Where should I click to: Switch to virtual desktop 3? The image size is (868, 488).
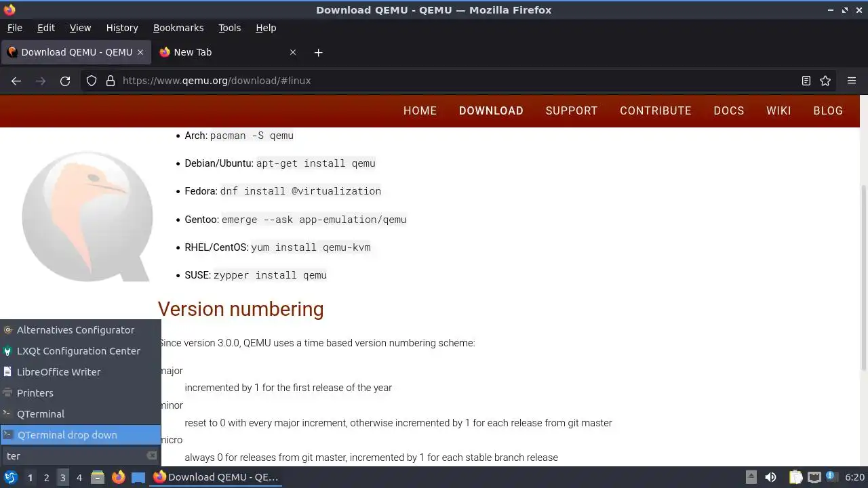(x=62, y=478)
